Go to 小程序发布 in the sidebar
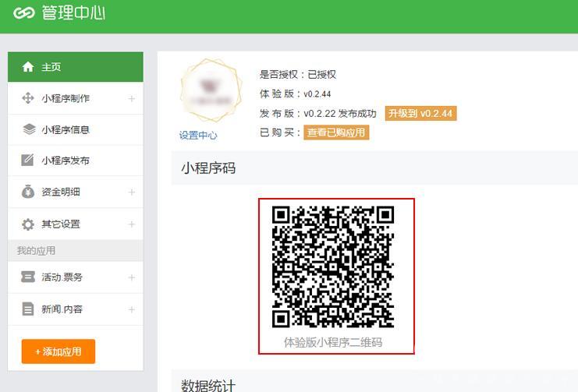Image resolution: width=578 pixels, height=392 pixels. point(76,161)
